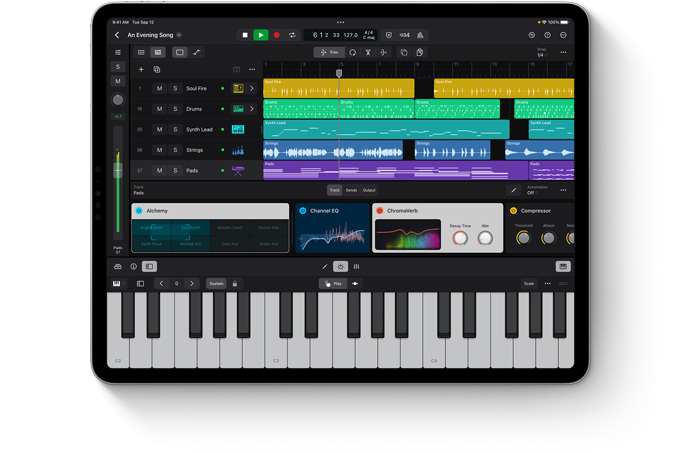Switch to the Sends tab
Viewport: 682px width, 453px height.
(351, 190)
